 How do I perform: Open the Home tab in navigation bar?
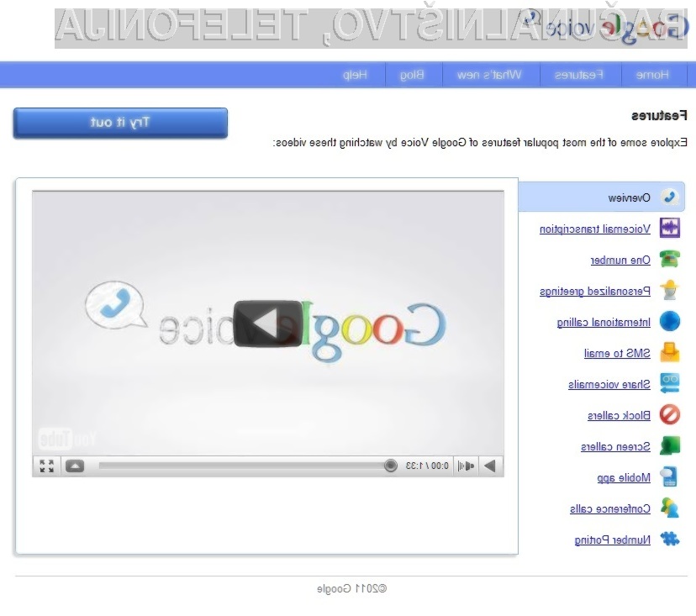point(652,75)
